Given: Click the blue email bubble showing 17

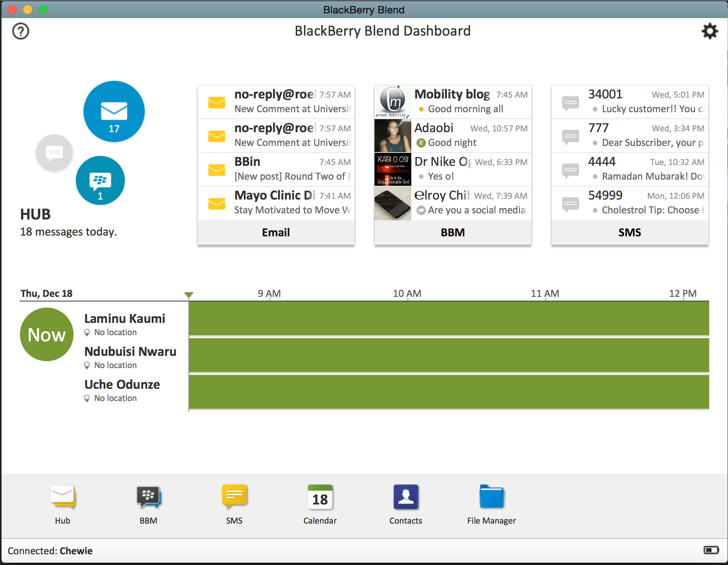Looking at the screenshot, I should 114,111.
